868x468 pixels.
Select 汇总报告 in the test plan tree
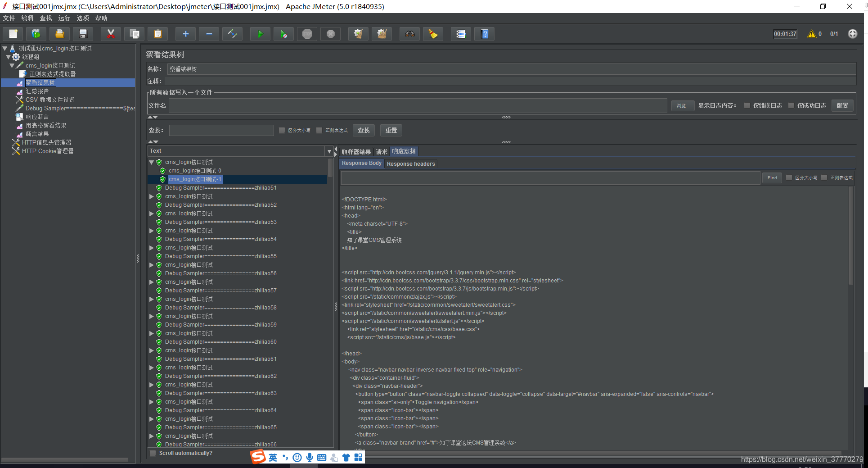click(37, 91)
